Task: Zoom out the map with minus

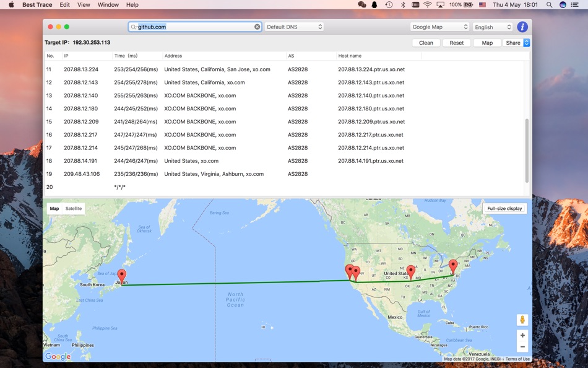Action: [x=522, y=346]
